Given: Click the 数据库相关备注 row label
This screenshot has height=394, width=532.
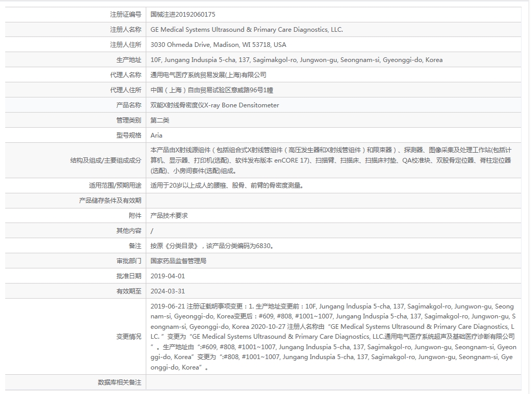Looking at the screenshot, I should (119, 383).
